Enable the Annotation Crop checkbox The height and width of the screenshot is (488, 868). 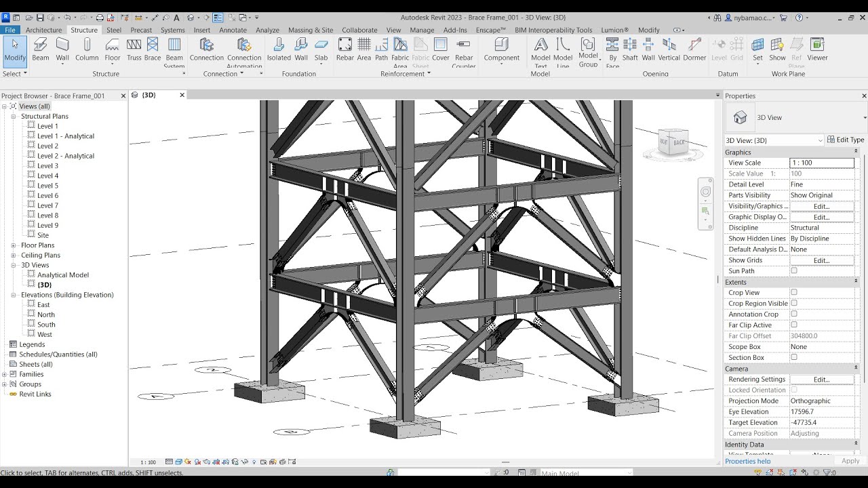[794, 314]
